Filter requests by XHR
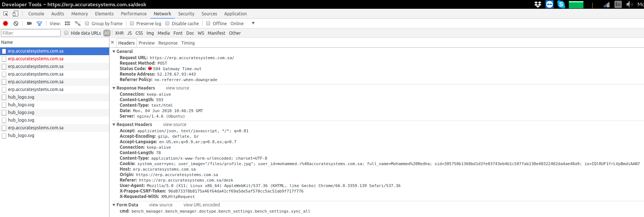 click(x=119, y=33)
